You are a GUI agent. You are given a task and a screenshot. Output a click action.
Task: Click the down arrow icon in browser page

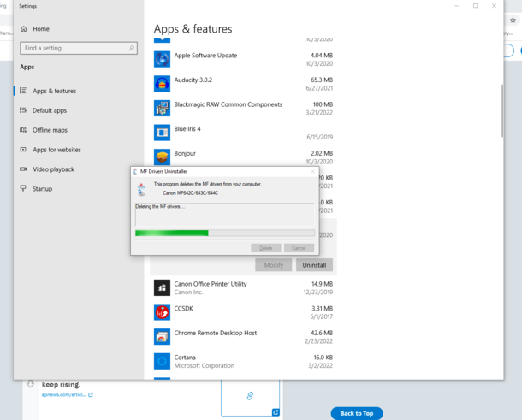click(x=30, y=384)
